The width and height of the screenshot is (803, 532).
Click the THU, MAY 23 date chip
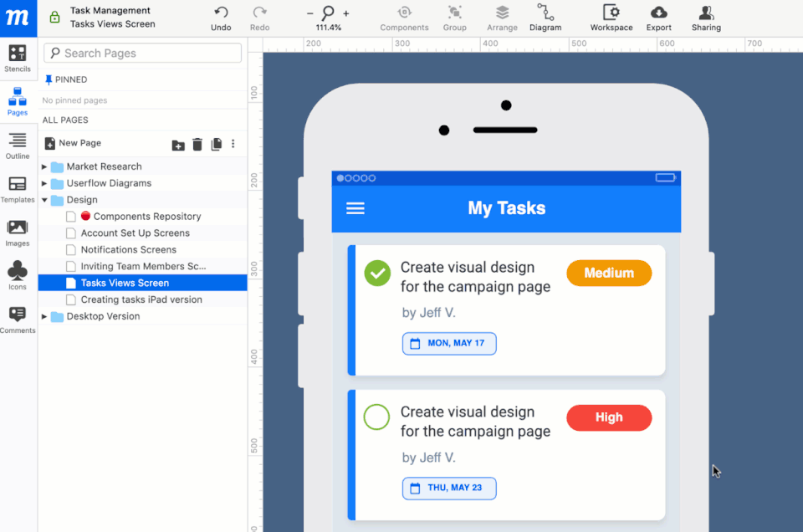[x=449, y=488]
